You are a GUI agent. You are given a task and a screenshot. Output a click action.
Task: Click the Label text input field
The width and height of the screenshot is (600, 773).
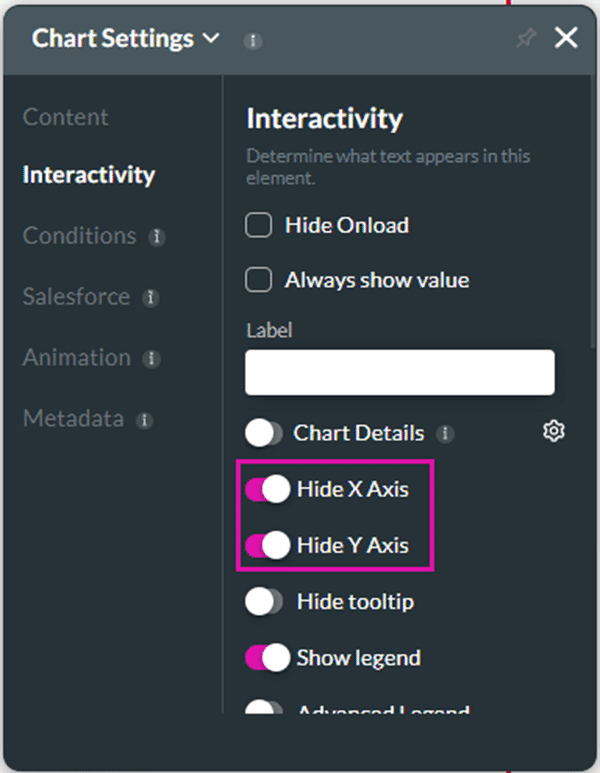[400, 372]
